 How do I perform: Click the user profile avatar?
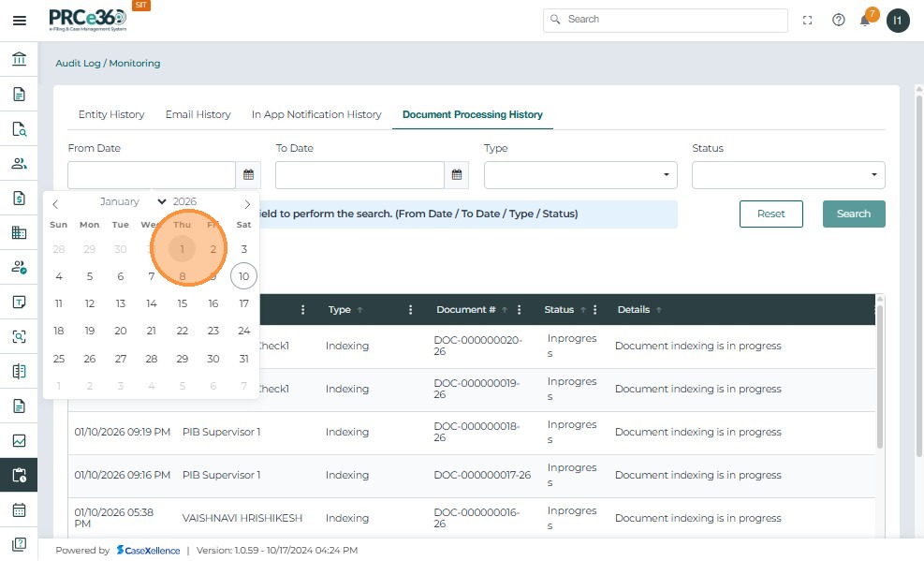(898, 20)
